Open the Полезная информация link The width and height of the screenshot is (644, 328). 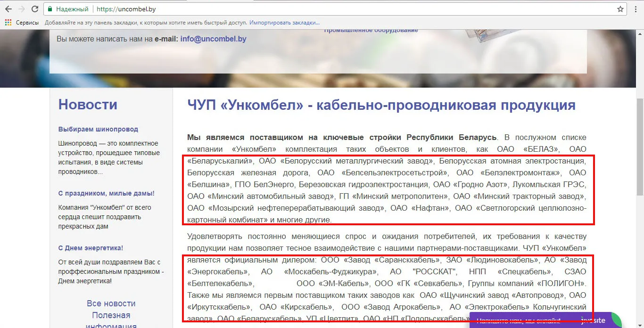[111, 321]
